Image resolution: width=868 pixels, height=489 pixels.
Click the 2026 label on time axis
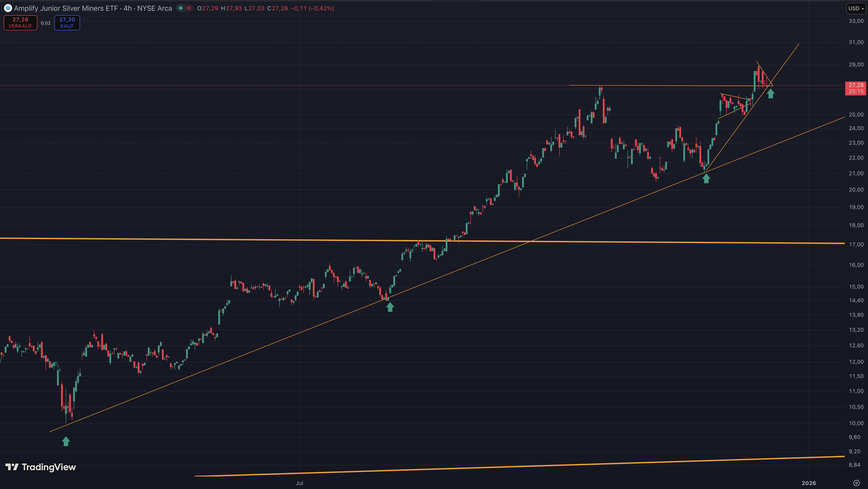tap(809, 483)
